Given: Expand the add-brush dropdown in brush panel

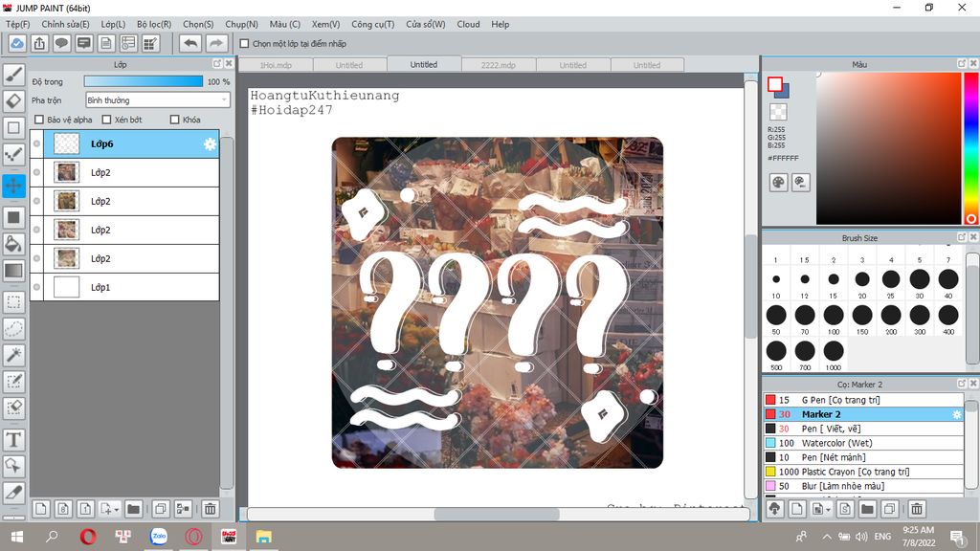Looking at the screenshot, I should [828, 510].
